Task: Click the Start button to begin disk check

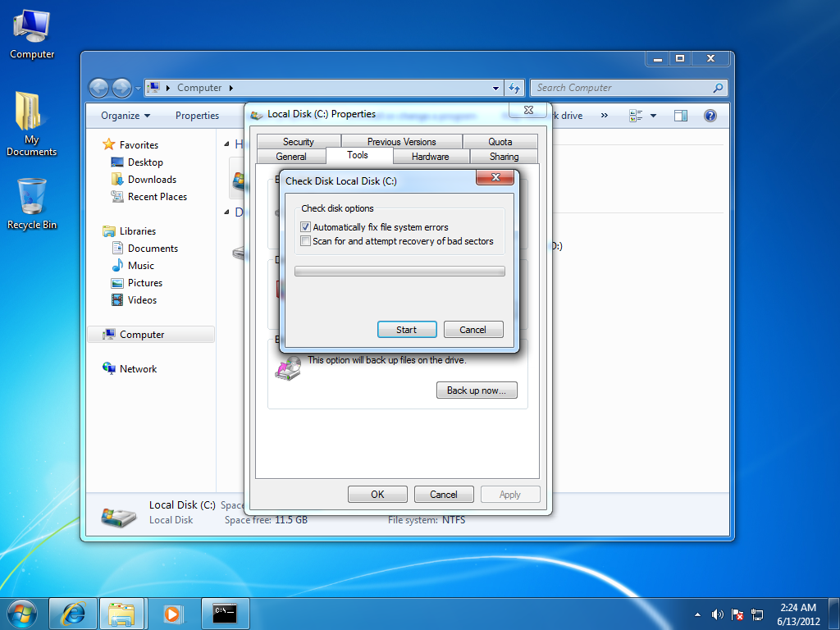Action: coord(407,329)
